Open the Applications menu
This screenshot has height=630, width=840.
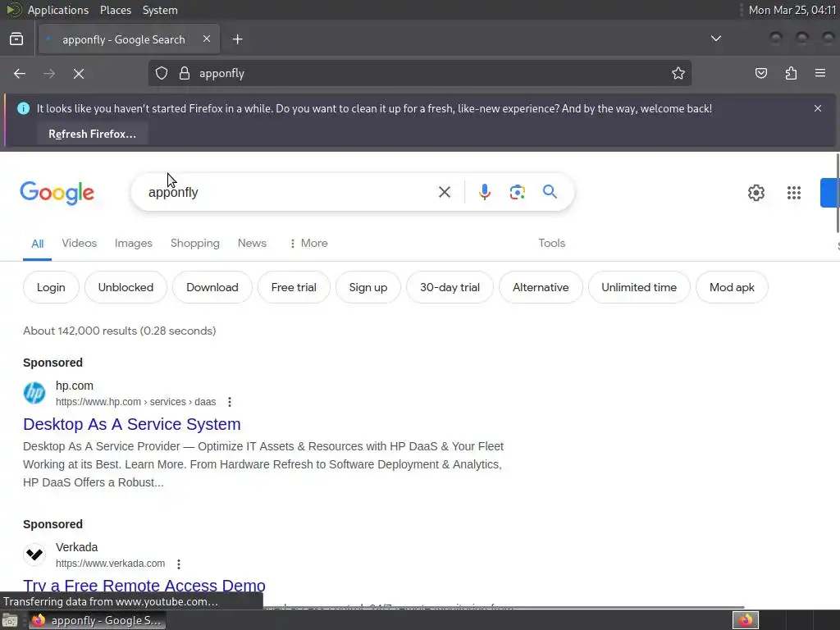point(58,10)
